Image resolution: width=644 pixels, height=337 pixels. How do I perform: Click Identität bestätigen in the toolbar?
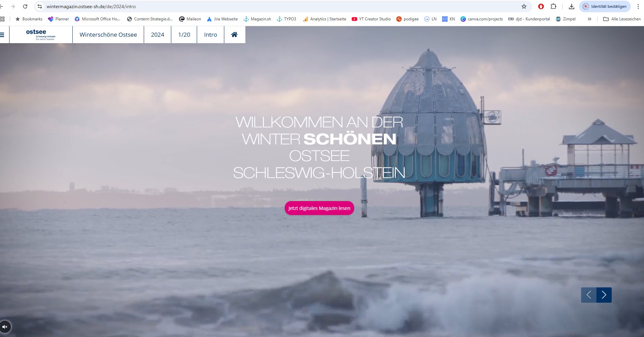tap(605, 6)
